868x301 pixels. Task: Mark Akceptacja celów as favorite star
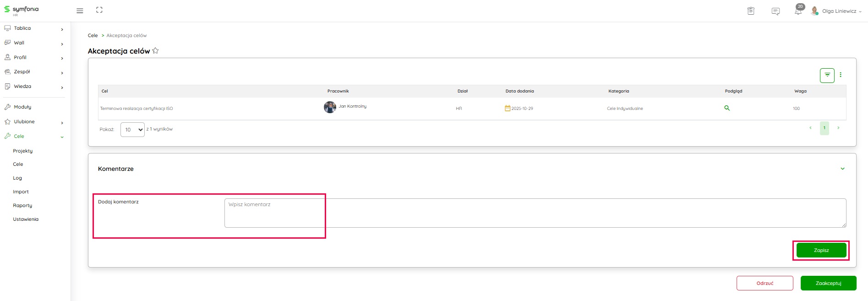[155, 51]
